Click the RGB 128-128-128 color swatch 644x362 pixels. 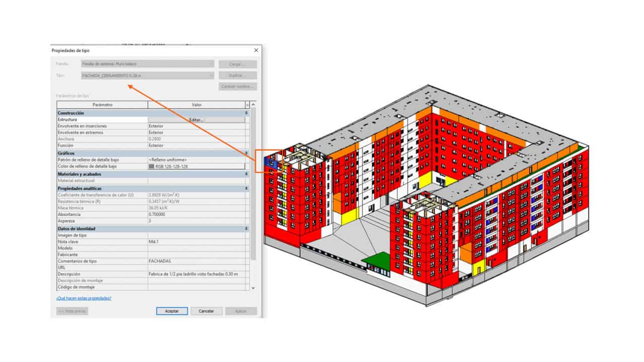(152, 166)
